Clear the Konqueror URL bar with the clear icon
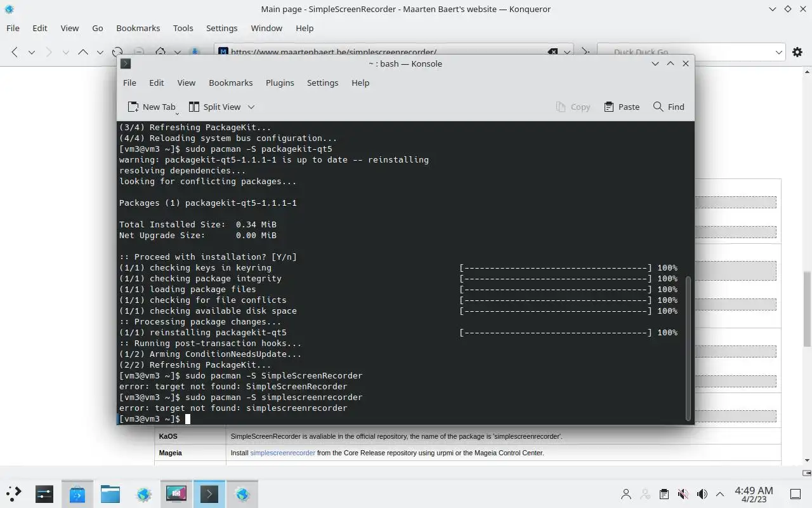812x508 pixels. click(553, 52)
